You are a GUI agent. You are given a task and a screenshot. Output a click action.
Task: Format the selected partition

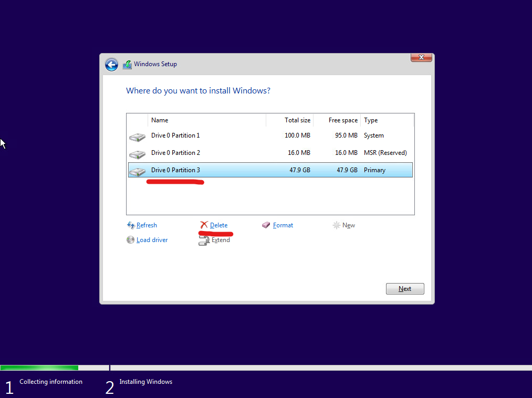click(x=283, y=225)
